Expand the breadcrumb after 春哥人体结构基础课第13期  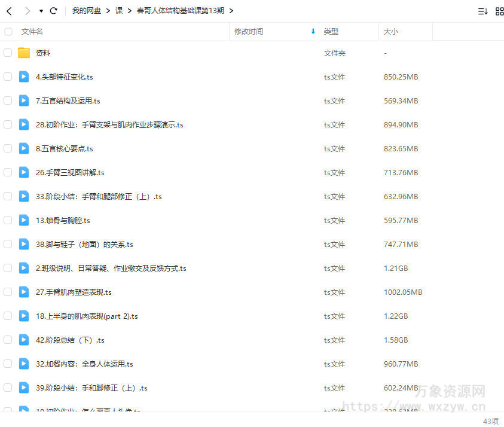(231, 10)
